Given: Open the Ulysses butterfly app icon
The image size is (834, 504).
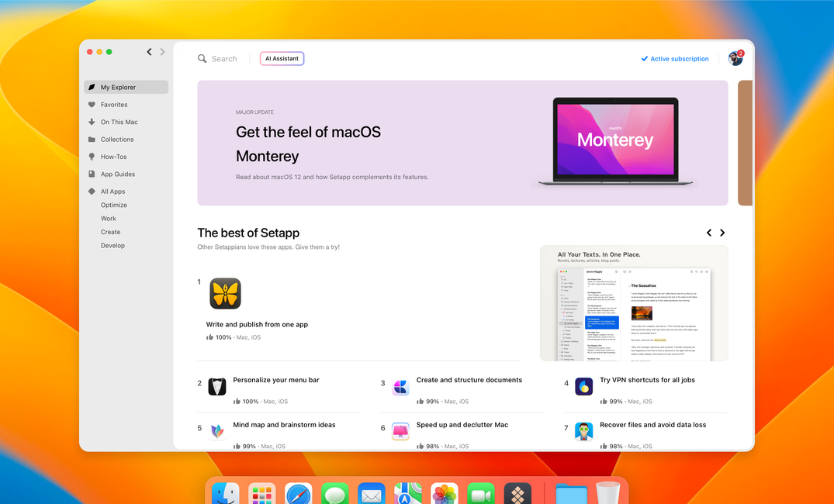Looking at the screenshot, I should point(225,293).
